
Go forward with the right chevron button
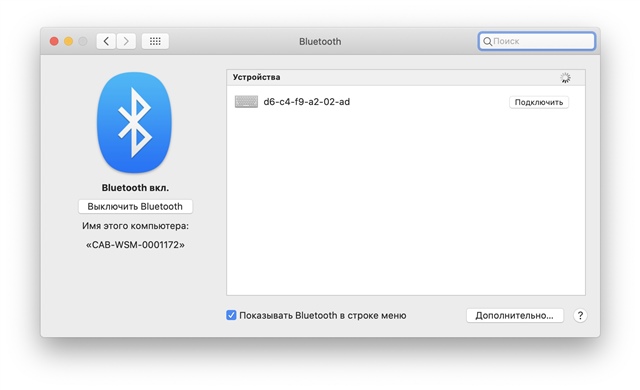(x=126, y=41)
